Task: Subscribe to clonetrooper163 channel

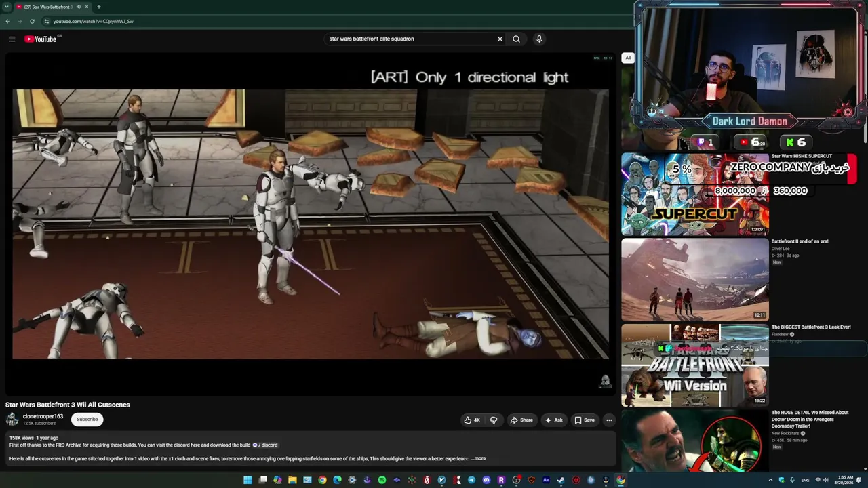Action: pos(87,420)
